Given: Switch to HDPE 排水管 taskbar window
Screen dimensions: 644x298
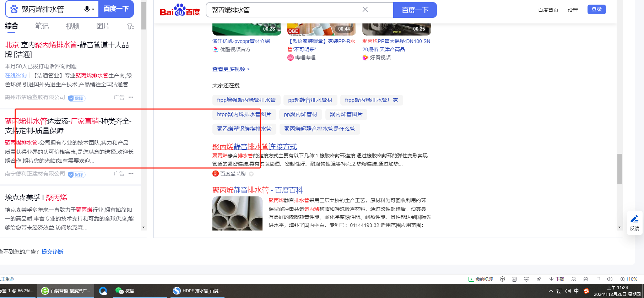Looking at the screenshot, I should (197, 291).
